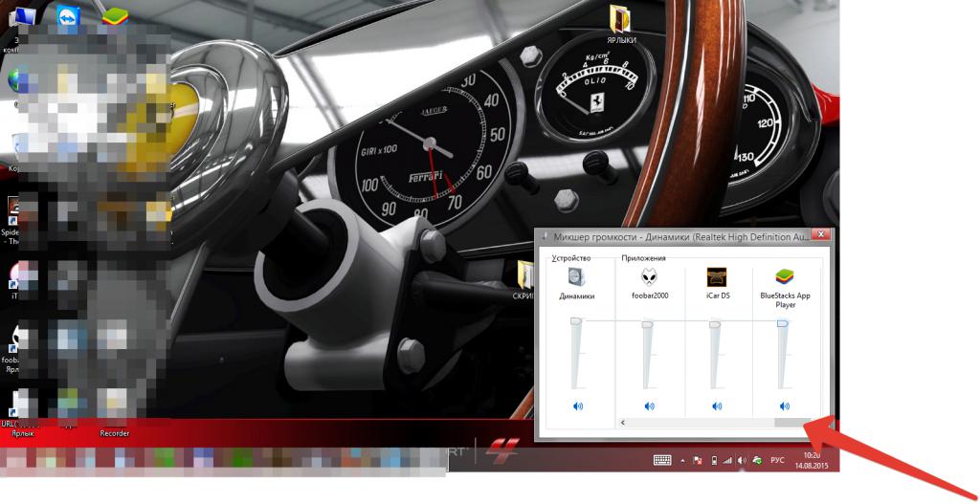Screen dimensions: 980x504
Task: Switch input language via РУС indicator
Action: coord(777,460)
